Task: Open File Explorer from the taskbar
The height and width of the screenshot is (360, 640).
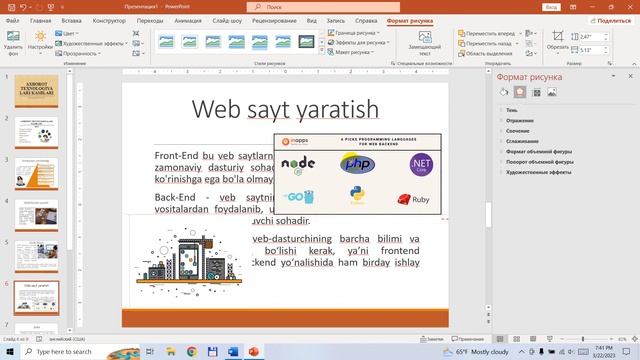Action: [171, 351]
